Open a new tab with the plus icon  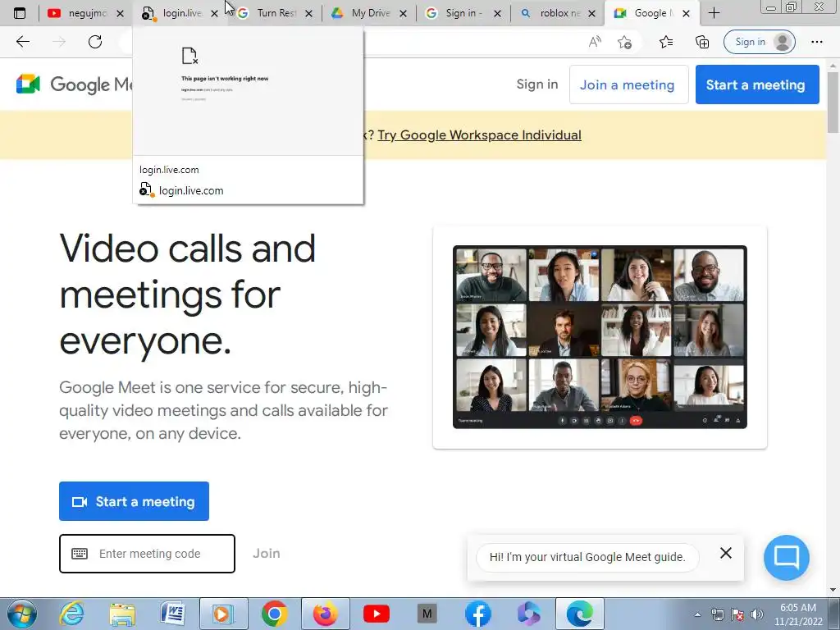[x=714, y=13]
